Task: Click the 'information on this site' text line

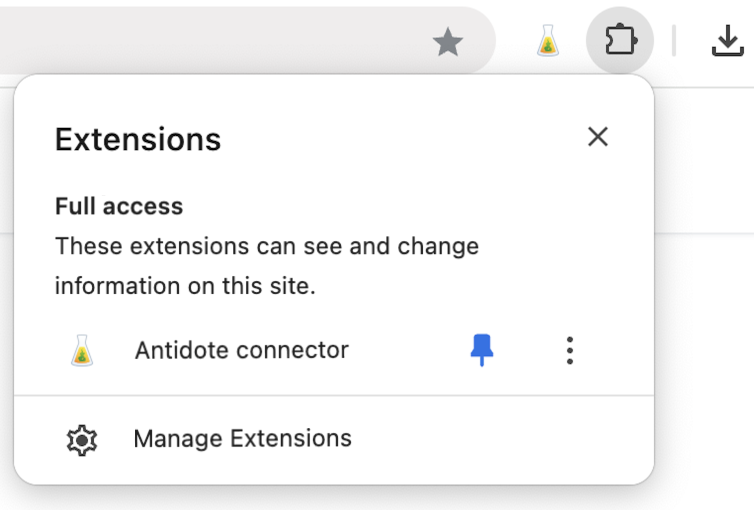Action: coord(185,287)
